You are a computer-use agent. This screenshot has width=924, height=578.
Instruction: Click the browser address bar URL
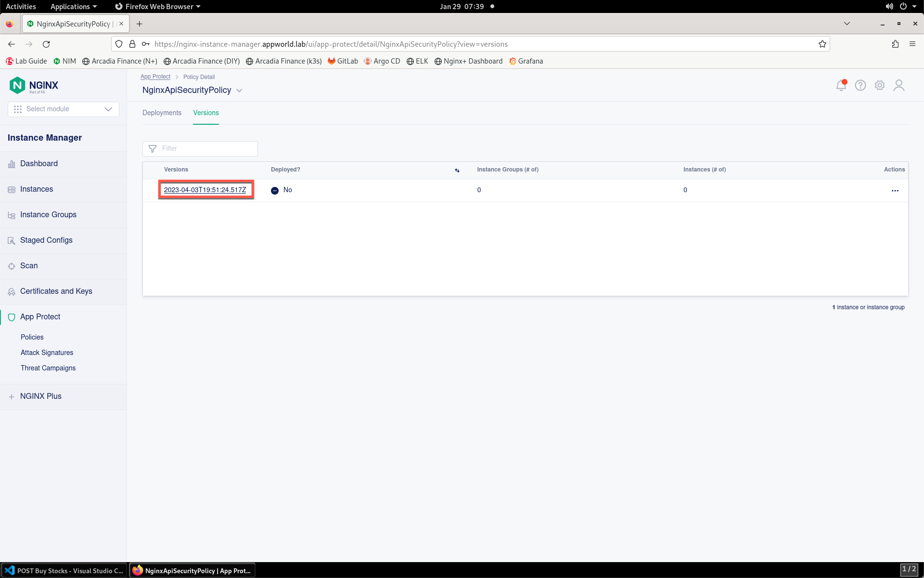tap(331, 44)
